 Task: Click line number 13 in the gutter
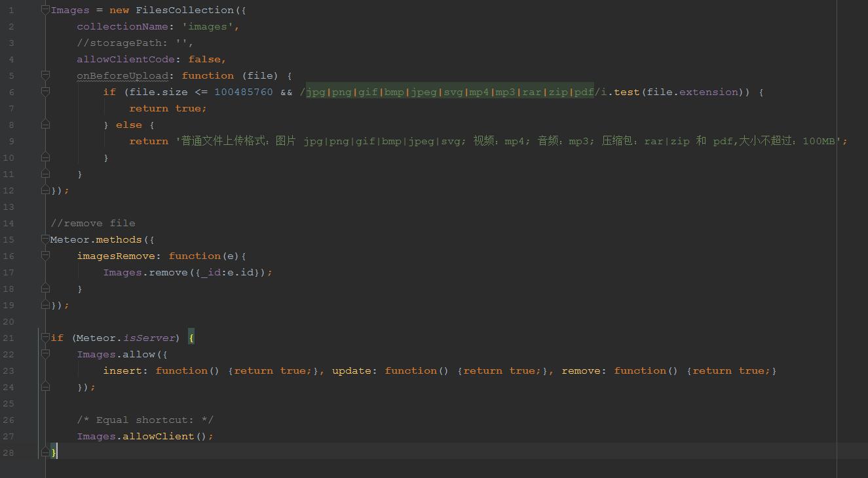point(9,207)
